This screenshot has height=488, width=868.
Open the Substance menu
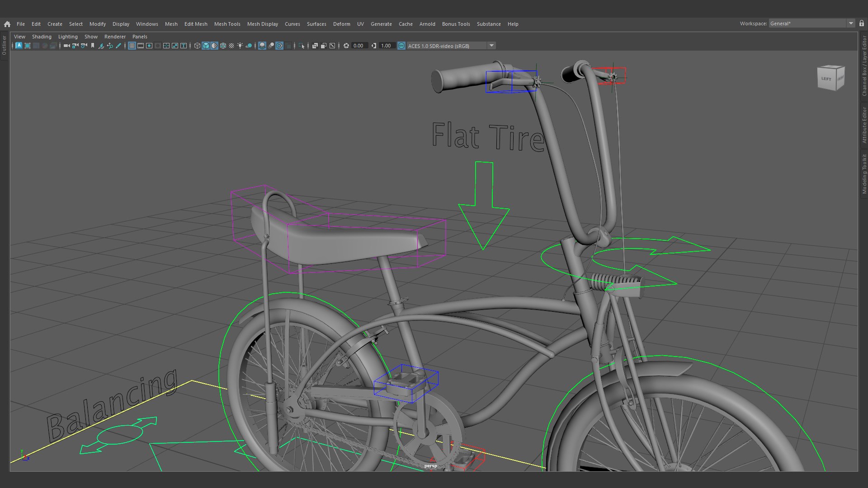[x=489, y=24]
